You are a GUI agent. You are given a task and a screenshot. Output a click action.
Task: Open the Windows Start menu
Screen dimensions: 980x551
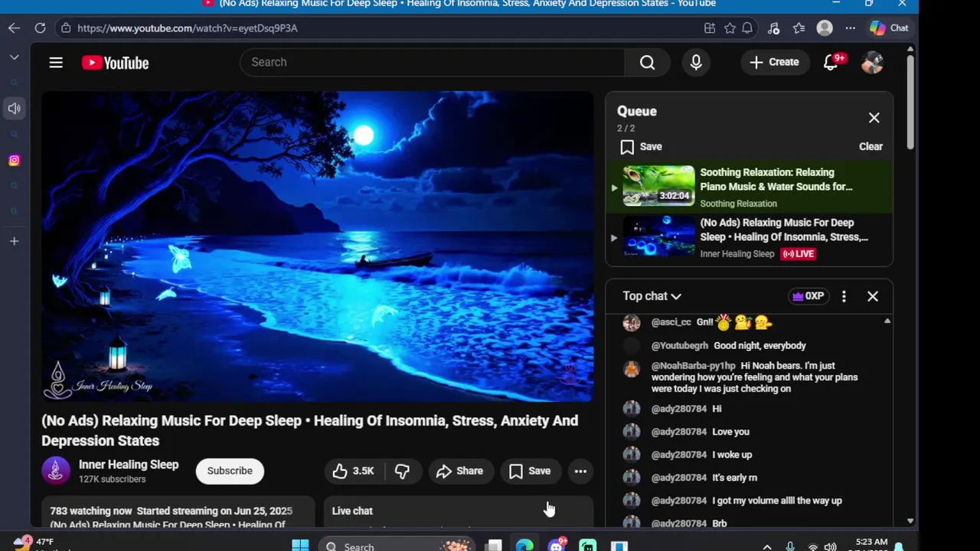tap(300, 546)
